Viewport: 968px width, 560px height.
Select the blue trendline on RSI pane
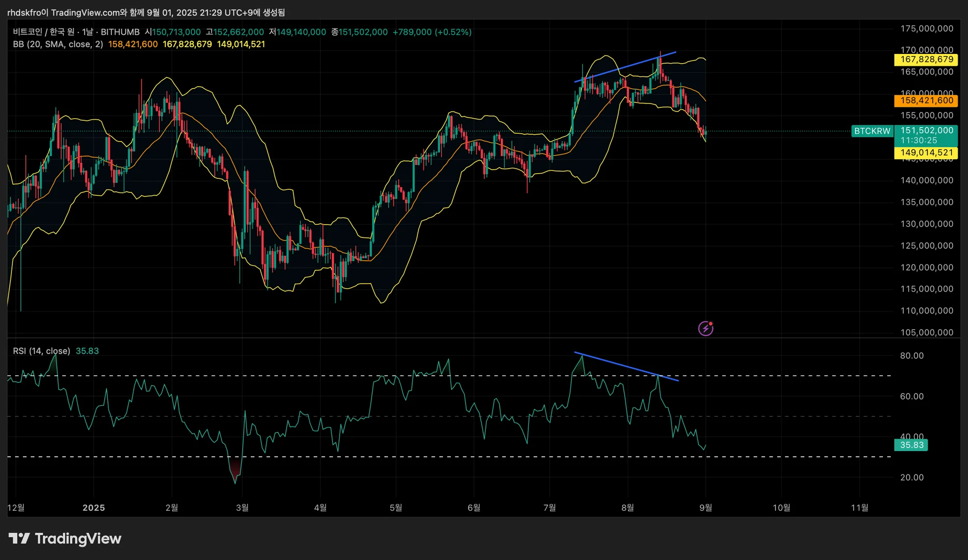(x=626, y=367)
